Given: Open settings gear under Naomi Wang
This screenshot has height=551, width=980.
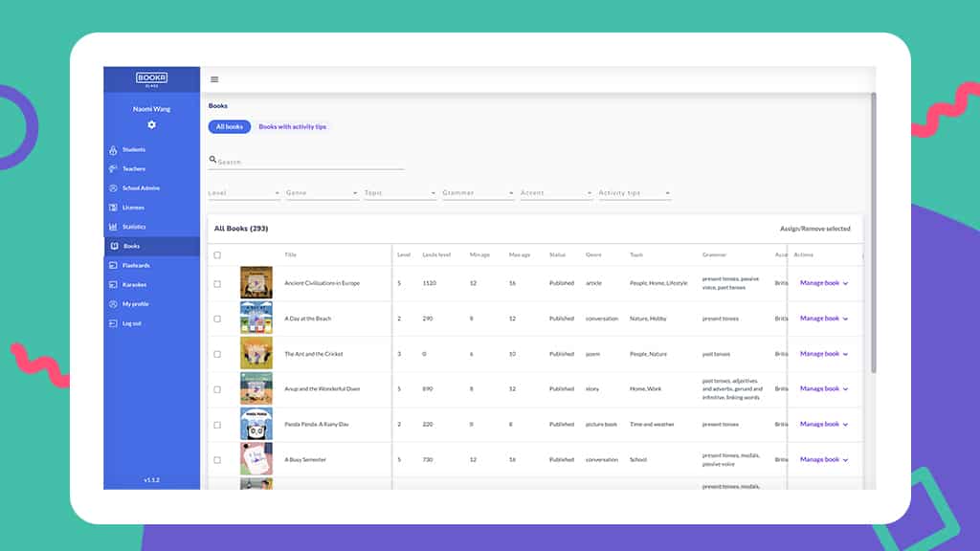Looking at the screenshot, I should tap(151, 125).
